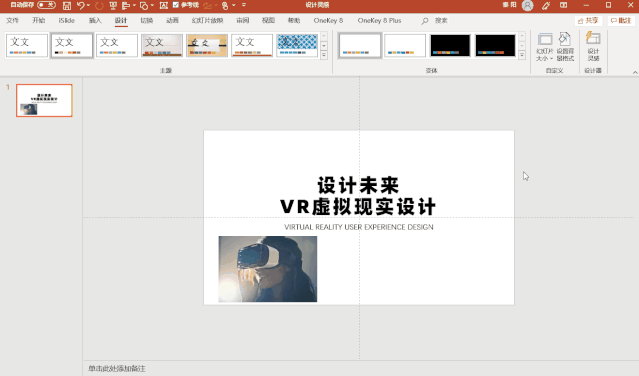Expand the themes gallery more arrow
The width and height of the screenshot is (639, 376).
click(324, 55)
